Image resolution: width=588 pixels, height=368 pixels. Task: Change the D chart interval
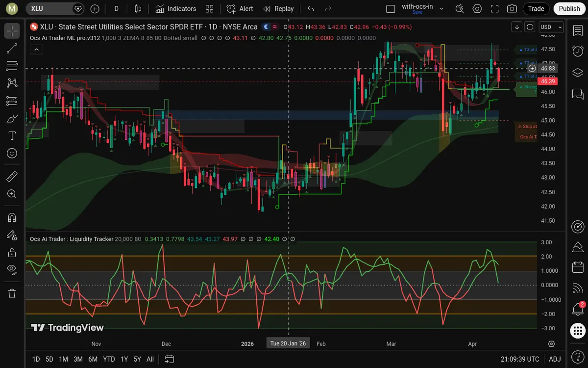[116, 9]
